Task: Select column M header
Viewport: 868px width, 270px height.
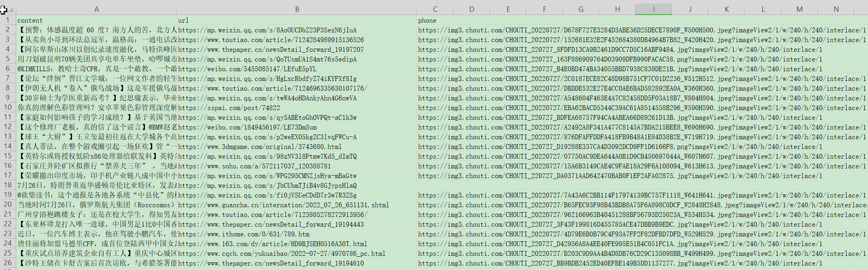Action: click(800, 9)
